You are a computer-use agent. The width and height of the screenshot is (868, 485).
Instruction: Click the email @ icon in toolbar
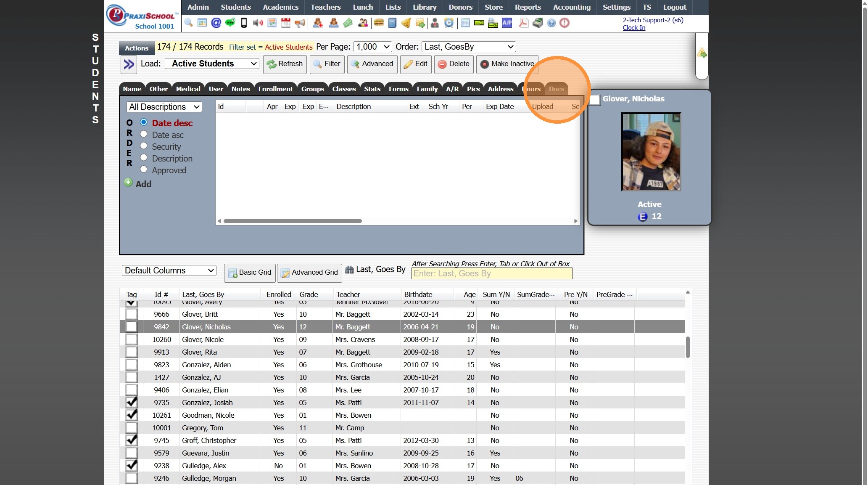pyautogui.click(x=216, y=23)
